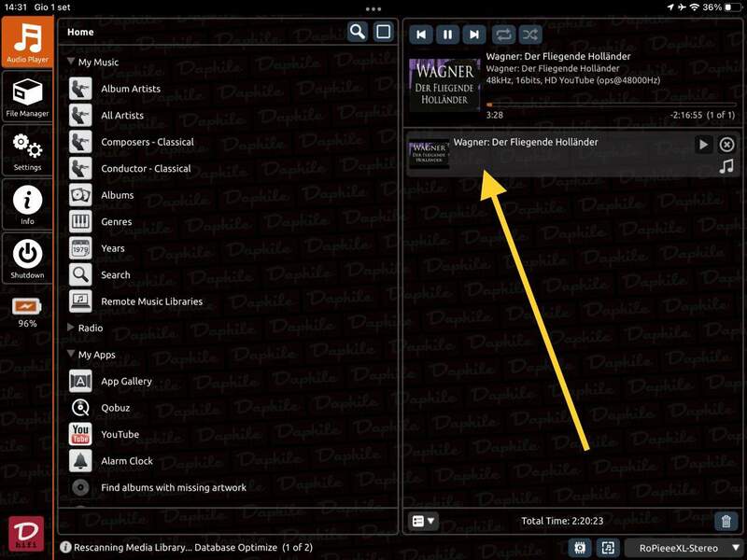Screen dimensions: 747x560
Task: Collapse the My Music section
Action: click(72, 63)
